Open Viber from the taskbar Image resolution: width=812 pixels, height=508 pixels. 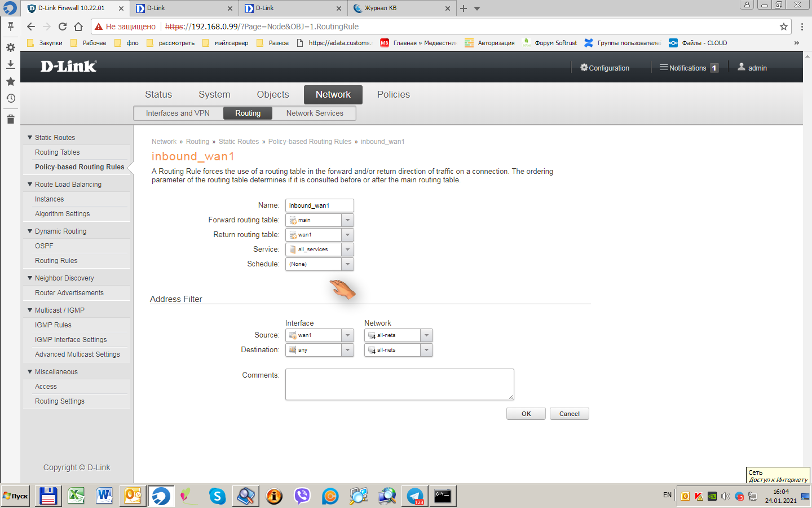(302, 496)
